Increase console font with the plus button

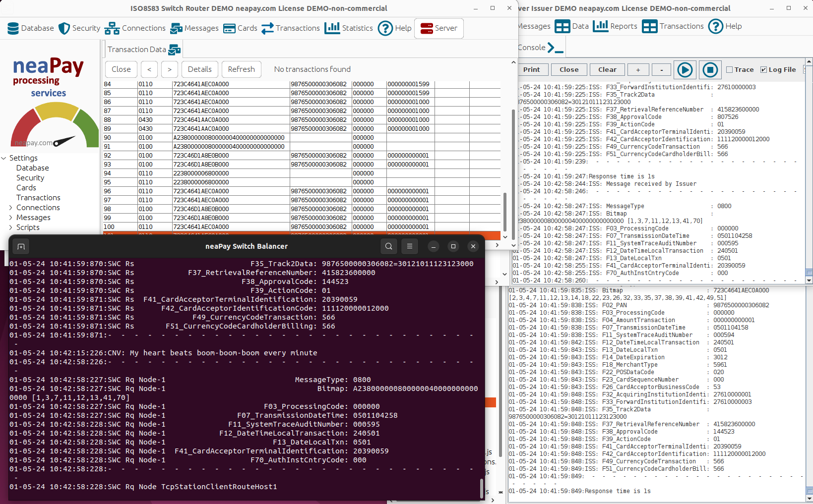(x=638, y=70)
